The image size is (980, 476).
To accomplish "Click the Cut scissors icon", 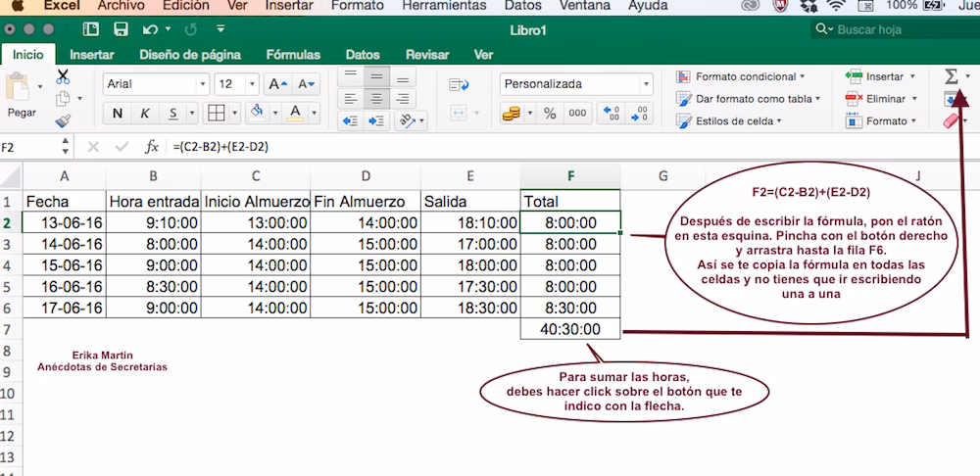I will pos(63,76).
